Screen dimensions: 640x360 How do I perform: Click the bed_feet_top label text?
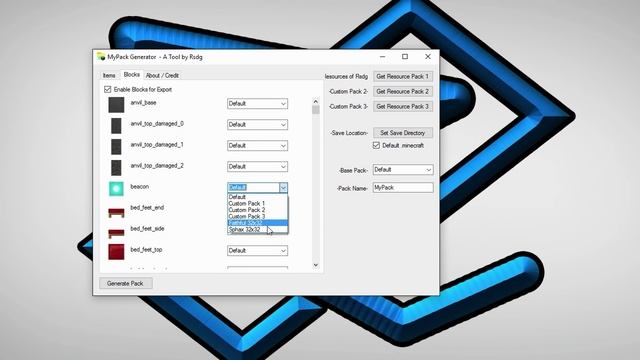pyautogui.click(x=146, y=249)
